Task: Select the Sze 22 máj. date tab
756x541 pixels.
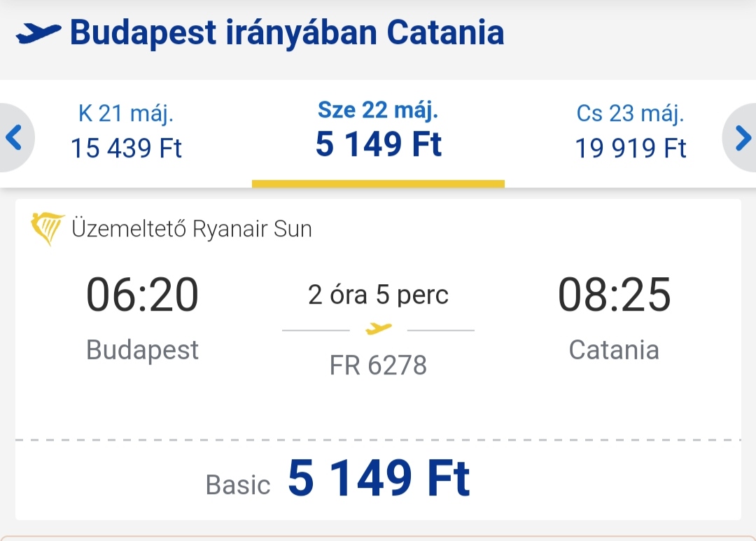Action: click(379, 131)
